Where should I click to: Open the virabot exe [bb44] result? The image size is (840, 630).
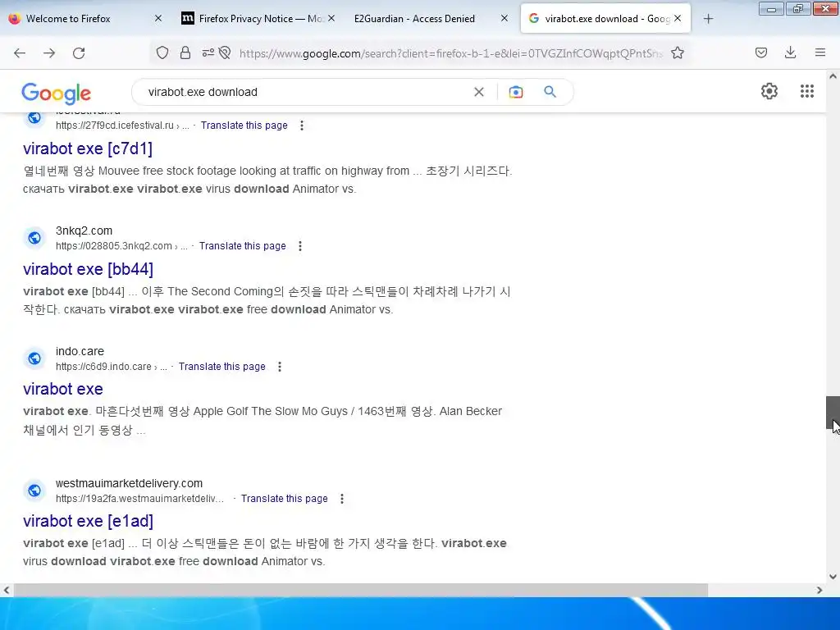pyautogui.click(x=88, y=269)
